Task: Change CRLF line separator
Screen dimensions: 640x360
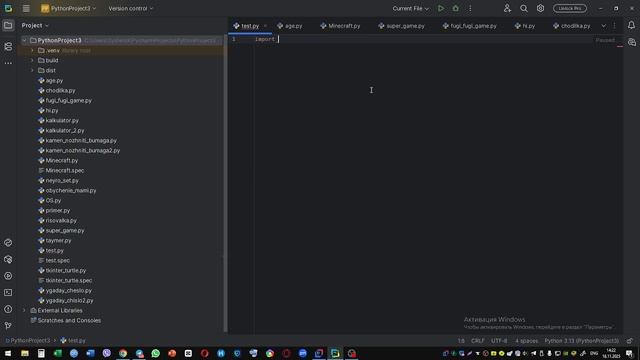Action: coord(478,340)
